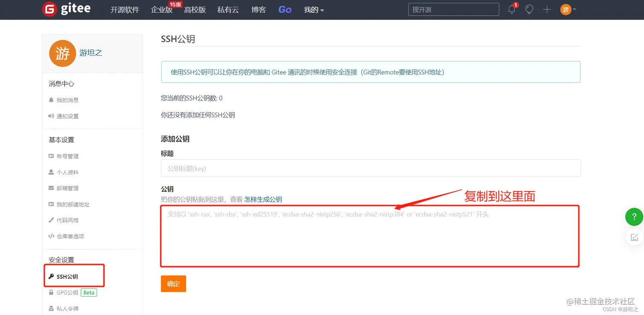Click the person icon beside 个人资料
The width and height of the screenshot is (644, 315).
coord(51,172)
